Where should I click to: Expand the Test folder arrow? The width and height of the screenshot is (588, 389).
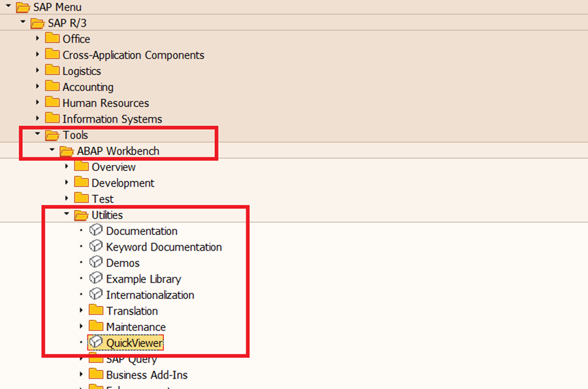point(67,198)
